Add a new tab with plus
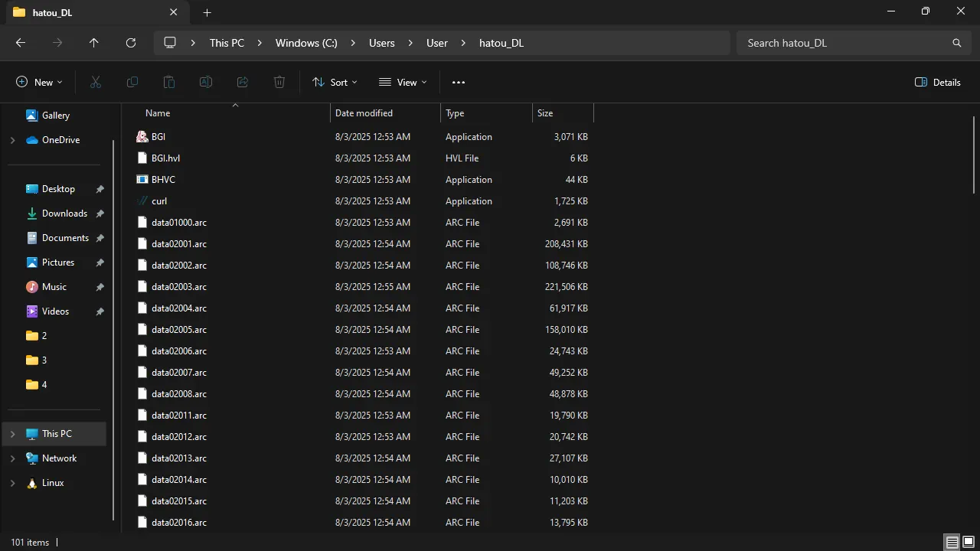 point(207,12)
